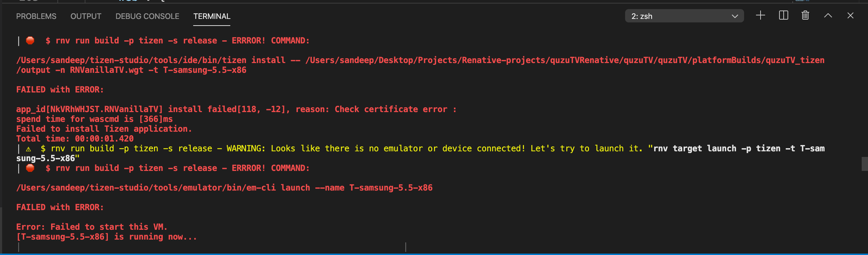Open a new terminal with the plus icon

click(x=760, y=15)
